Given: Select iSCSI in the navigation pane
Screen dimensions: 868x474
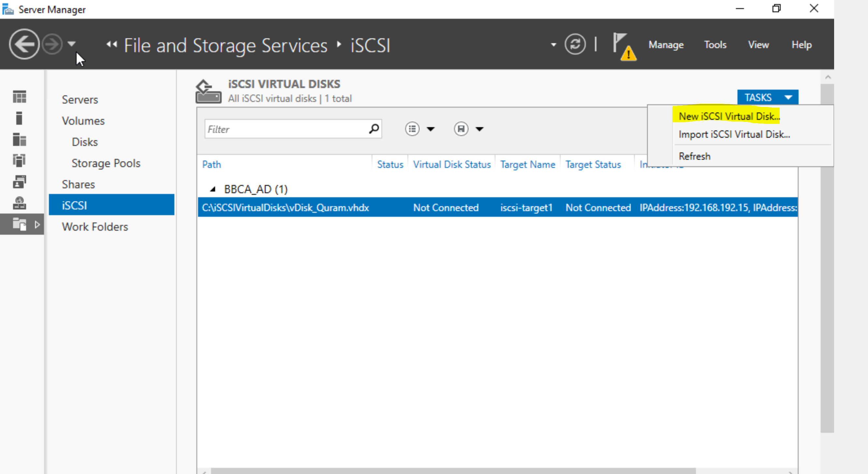Looking at the screenshot, I should pyautogui.click(x=111, y=205).
